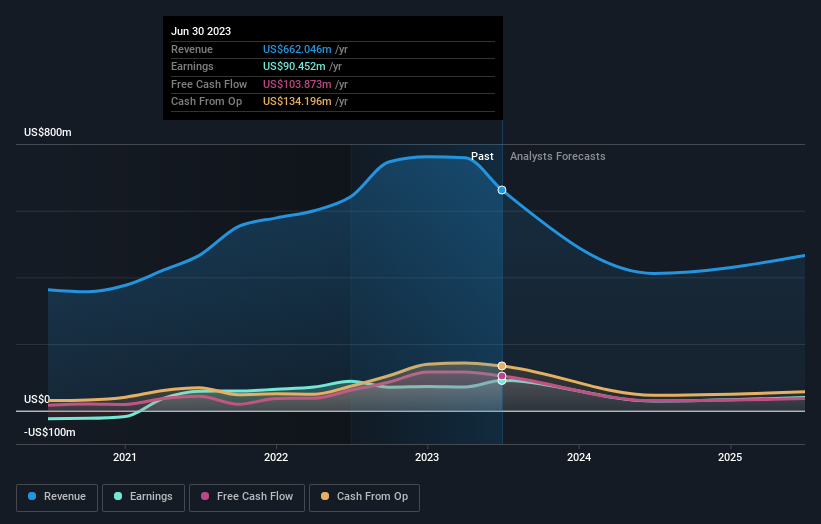Click the US$662.046m revenue value
This screenshot has width=821, height=524.
pyautogui.click(x=297, y=49)
